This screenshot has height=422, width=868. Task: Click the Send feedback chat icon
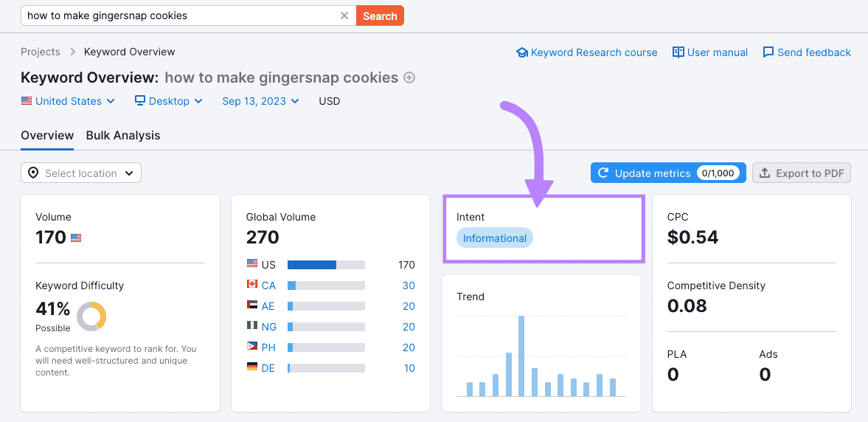pos(768,52)
